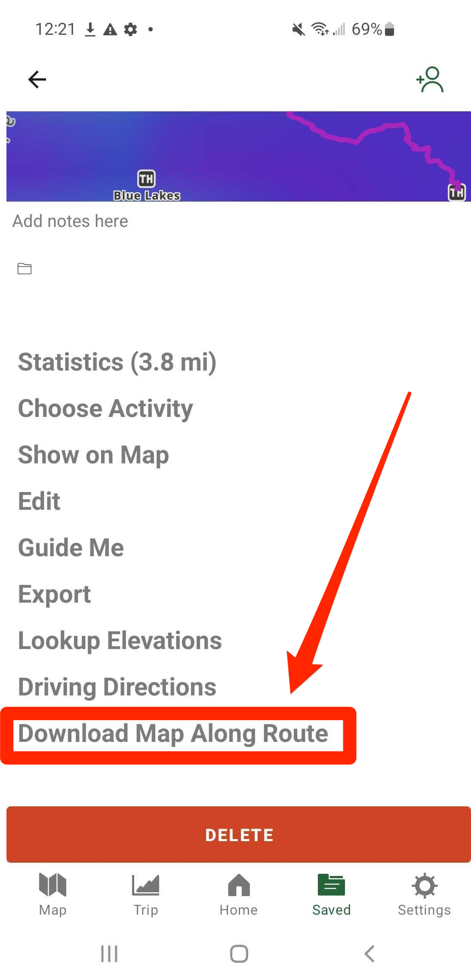Select Choose Activity option
The image size is (471, 980).
[106, 408]
